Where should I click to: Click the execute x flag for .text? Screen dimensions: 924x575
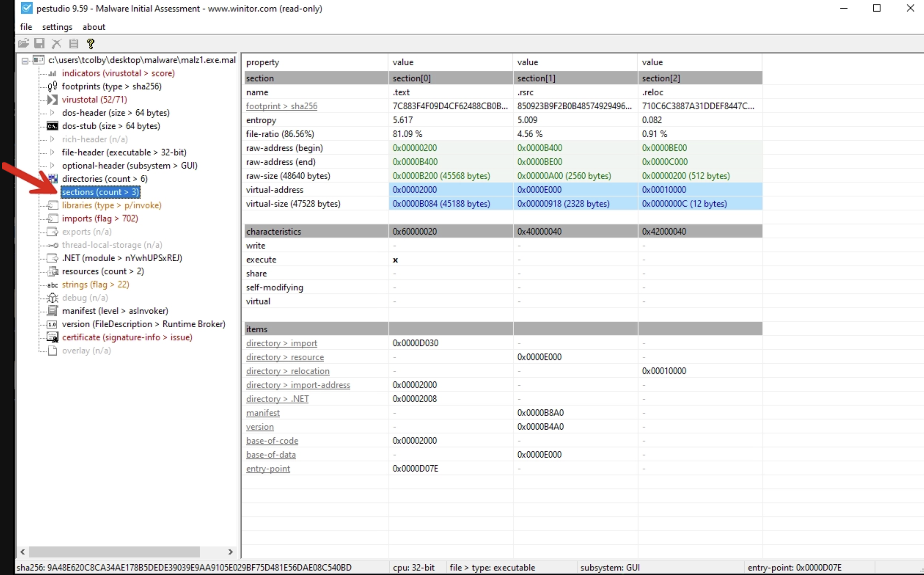tap(395, 260)
